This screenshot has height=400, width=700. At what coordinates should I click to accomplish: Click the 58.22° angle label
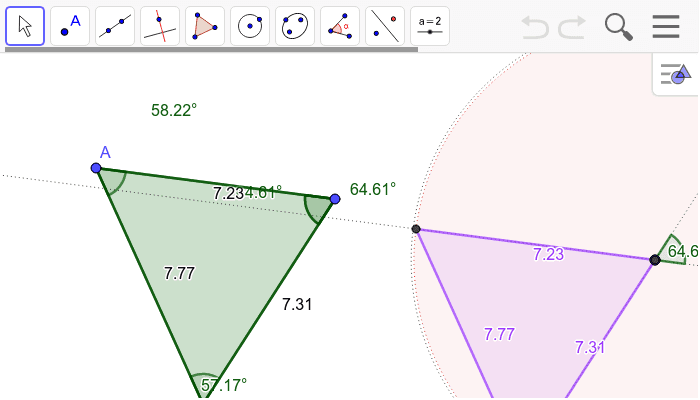174,110
